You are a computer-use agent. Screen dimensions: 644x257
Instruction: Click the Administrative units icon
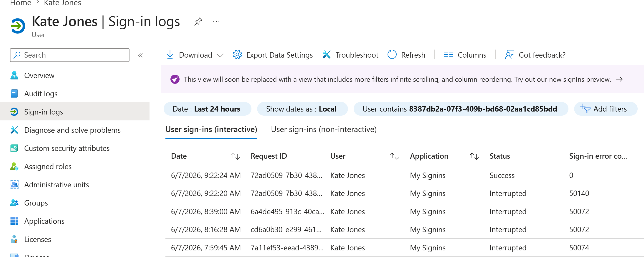[14, 185]
